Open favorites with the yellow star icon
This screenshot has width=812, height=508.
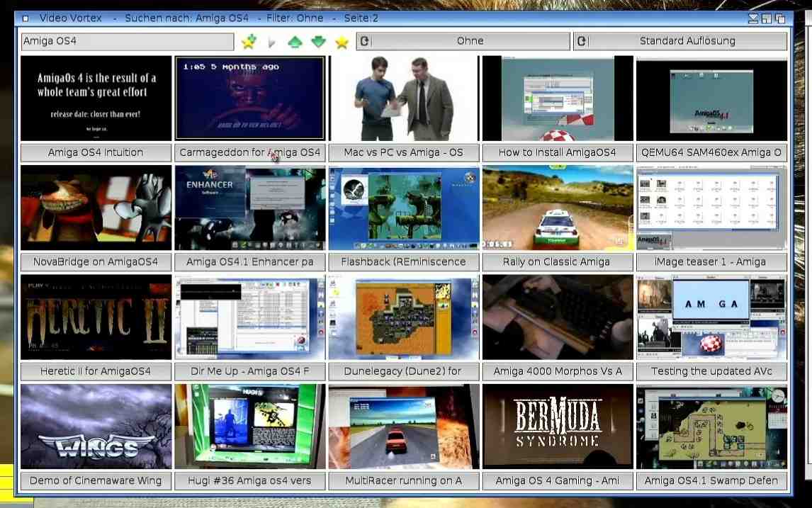(x=342, y=42)
